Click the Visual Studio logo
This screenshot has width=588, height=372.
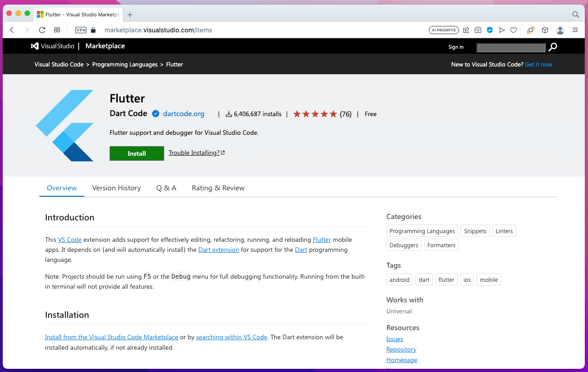(52, 46)
